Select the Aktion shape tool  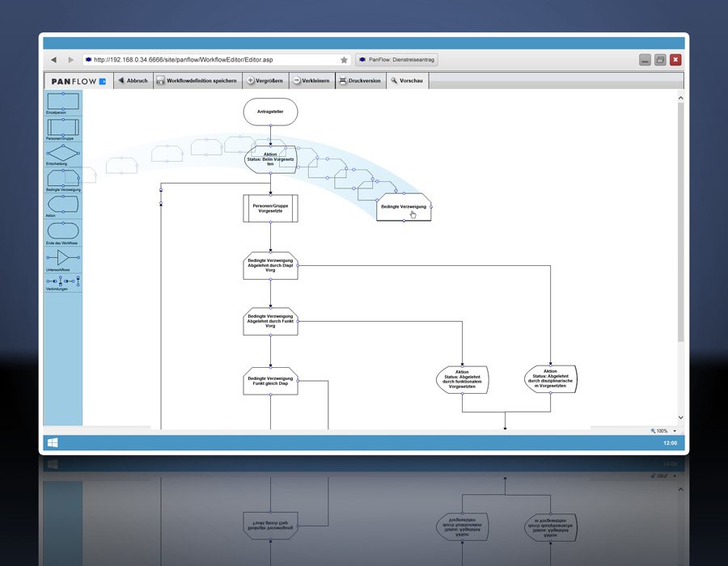pos(62,204)
